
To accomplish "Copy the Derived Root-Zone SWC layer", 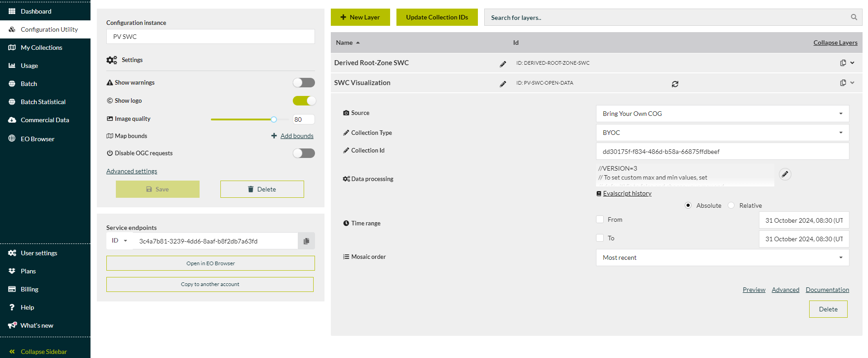I will (x=843, y=63).
